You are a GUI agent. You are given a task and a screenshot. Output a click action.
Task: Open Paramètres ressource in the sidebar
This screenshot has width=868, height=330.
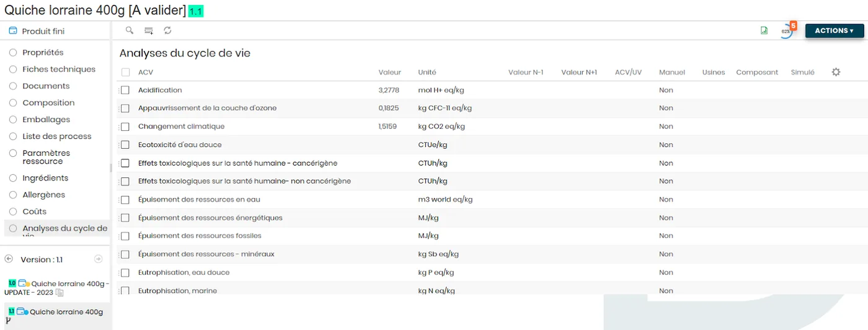[46, 157]
